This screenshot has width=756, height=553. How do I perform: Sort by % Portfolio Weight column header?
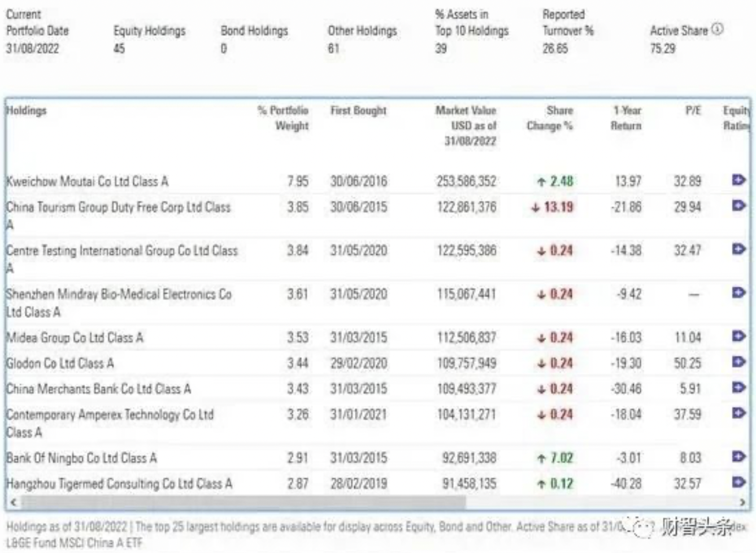284,118
